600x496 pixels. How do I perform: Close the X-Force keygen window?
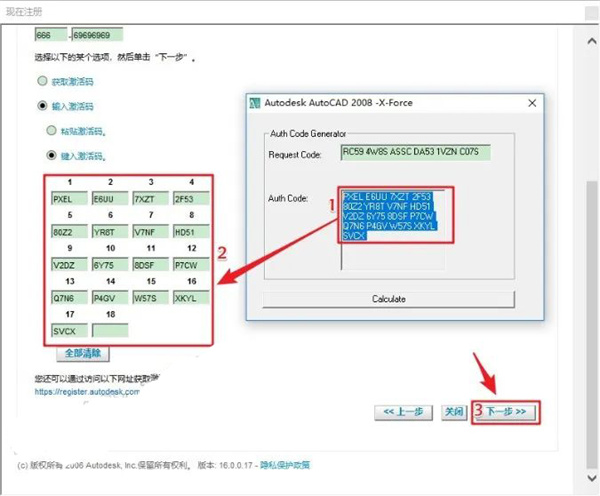click(532, 103)
